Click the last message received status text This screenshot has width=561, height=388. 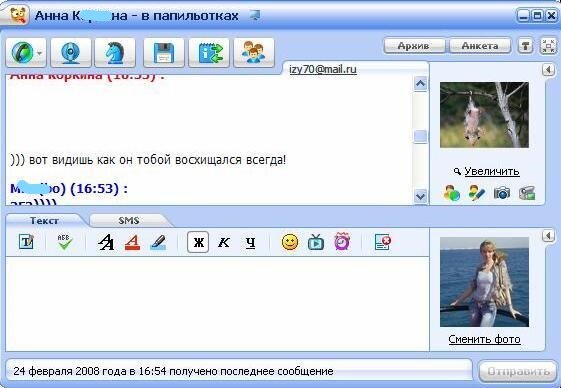174,371
